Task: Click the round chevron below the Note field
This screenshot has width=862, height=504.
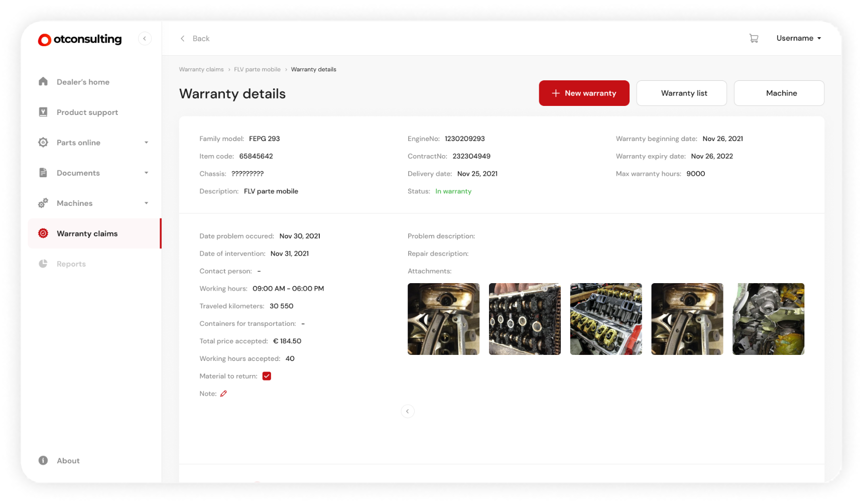Action: pyautogui.click(x=408, y=411)
